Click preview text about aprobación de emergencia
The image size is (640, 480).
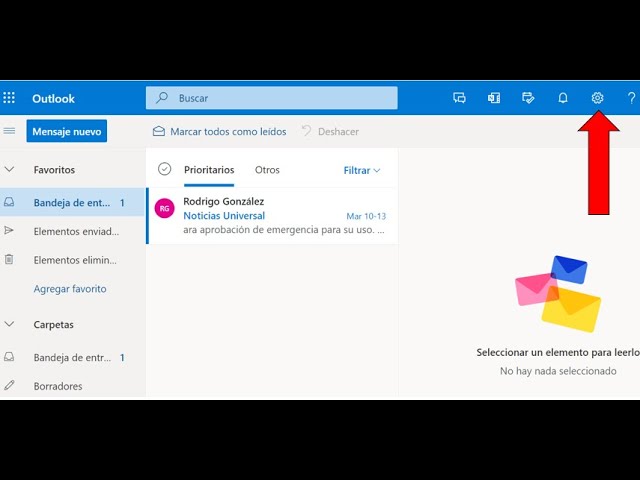pyautogui.click(x=284, y=230)
